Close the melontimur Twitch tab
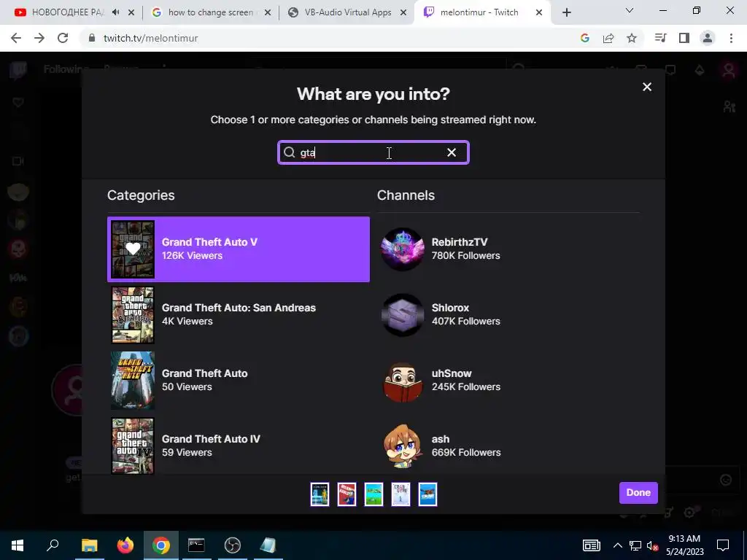 pyautogui.click(x=539, y=13)
